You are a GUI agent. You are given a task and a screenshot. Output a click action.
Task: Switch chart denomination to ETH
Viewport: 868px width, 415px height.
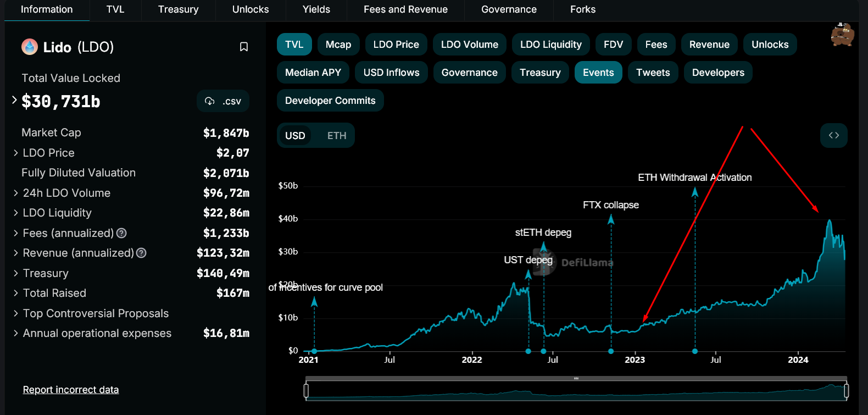[x=337, y=136]
